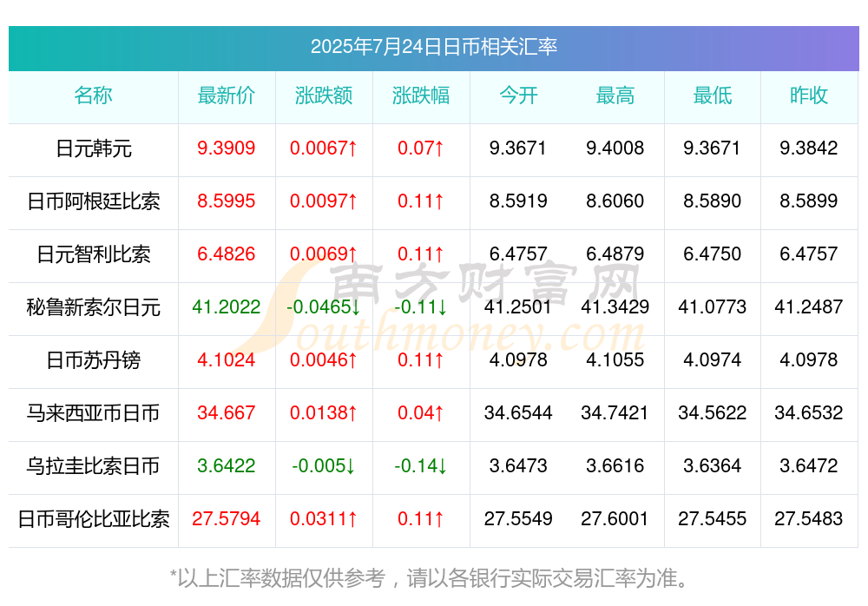
Task: Click latest price 34.667
Action: point(227,412)
